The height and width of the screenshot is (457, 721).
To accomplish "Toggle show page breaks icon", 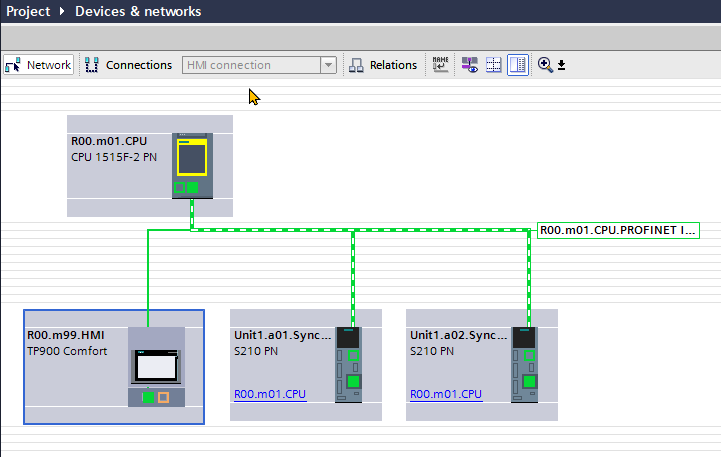I will click(x=493, y=65).
